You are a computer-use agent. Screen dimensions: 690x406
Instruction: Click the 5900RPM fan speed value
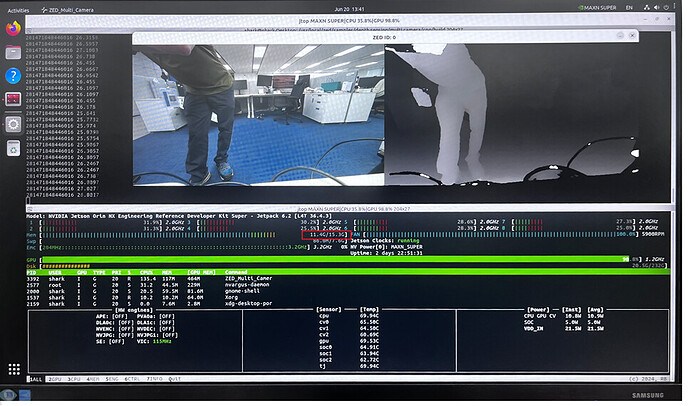pyautogui.click(x=653, y=234)
